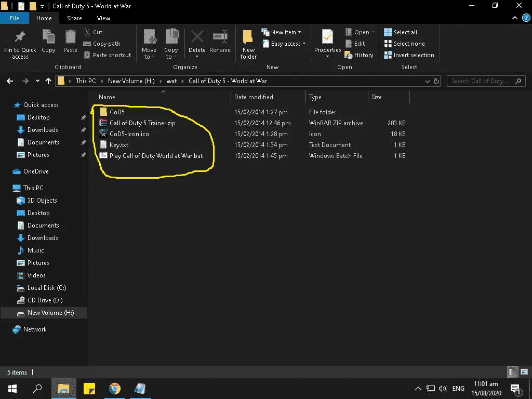Open Quick access in navigation pane
Image resolution: width=532 pixels, height=399 pixels.
(41, 105)
